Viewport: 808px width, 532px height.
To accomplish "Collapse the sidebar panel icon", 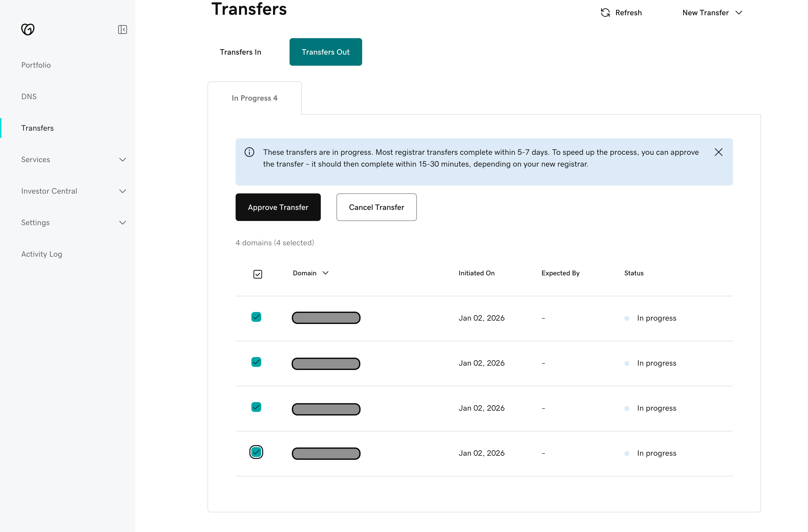I will 123,30.
